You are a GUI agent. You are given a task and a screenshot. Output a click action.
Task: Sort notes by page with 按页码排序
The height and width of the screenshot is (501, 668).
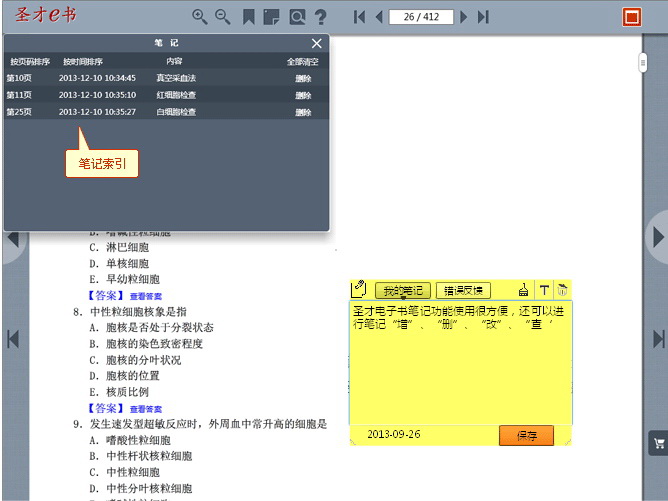point(30,62)
